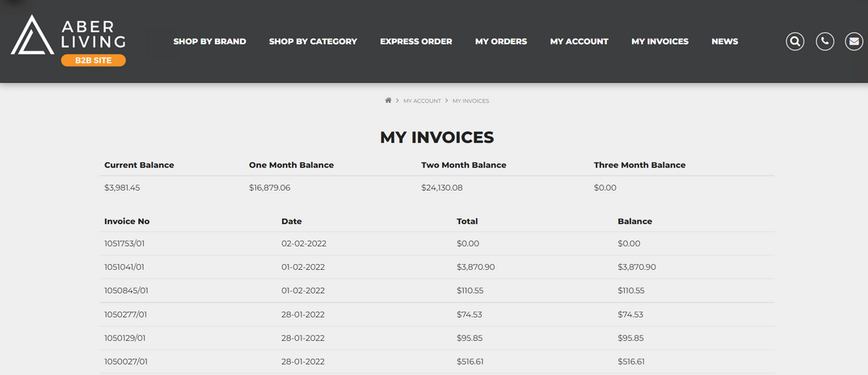Screen dimensions: 868x375
Task: Open My Orders page
Action: coord(501,41)
